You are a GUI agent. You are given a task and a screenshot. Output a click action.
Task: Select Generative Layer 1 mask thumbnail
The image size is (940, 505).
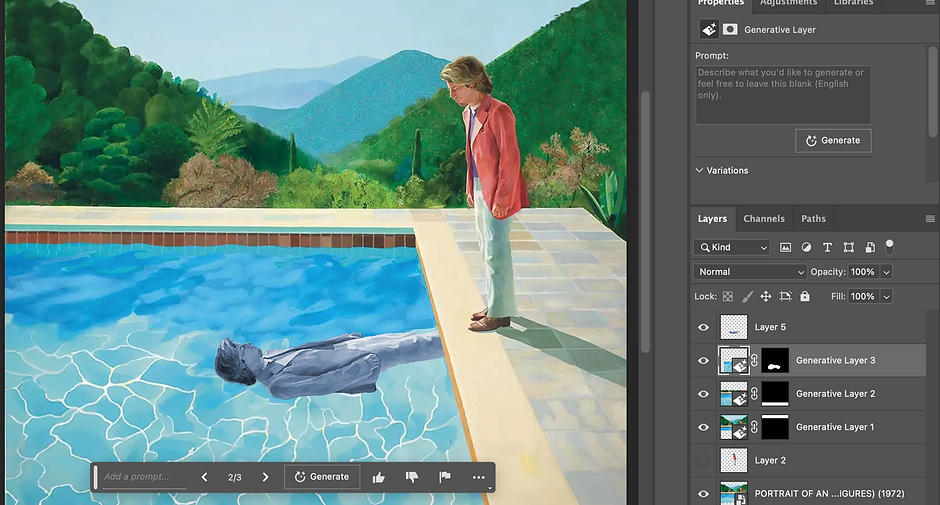(x=775, y=427)
